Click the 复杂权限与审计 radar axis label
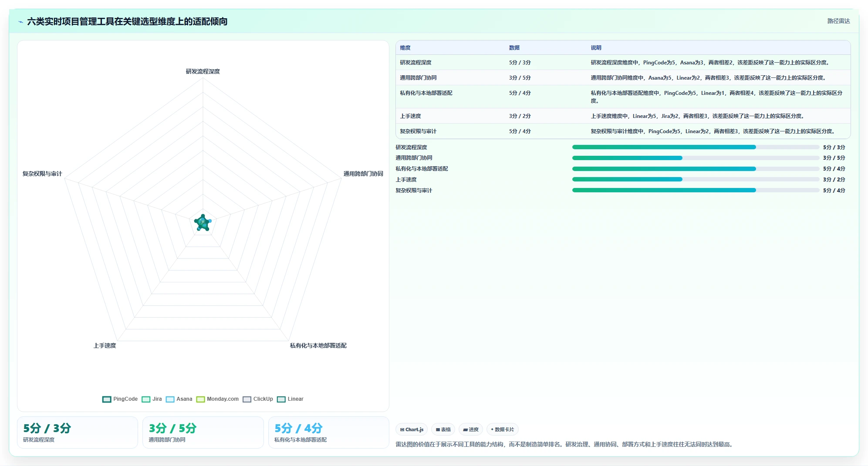Viewport: 868px width, 466px height. [x=42, y=174]
